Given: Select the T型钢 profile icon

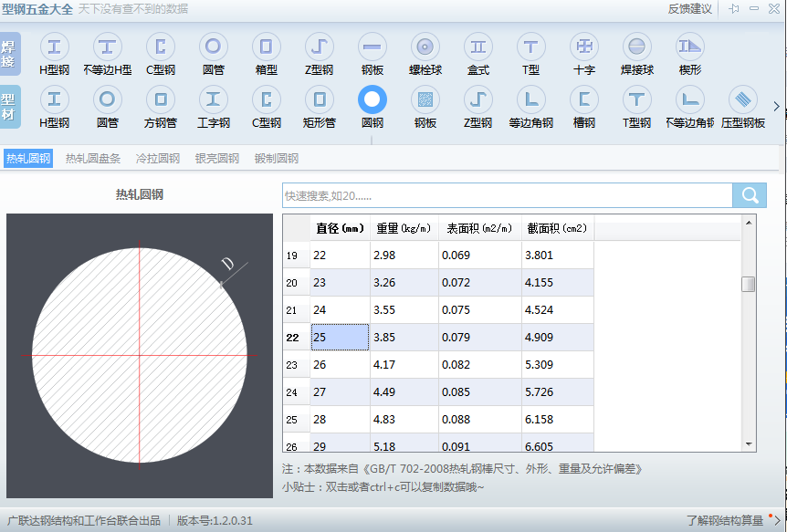Looking at the screenshot, I should point(637,99).
